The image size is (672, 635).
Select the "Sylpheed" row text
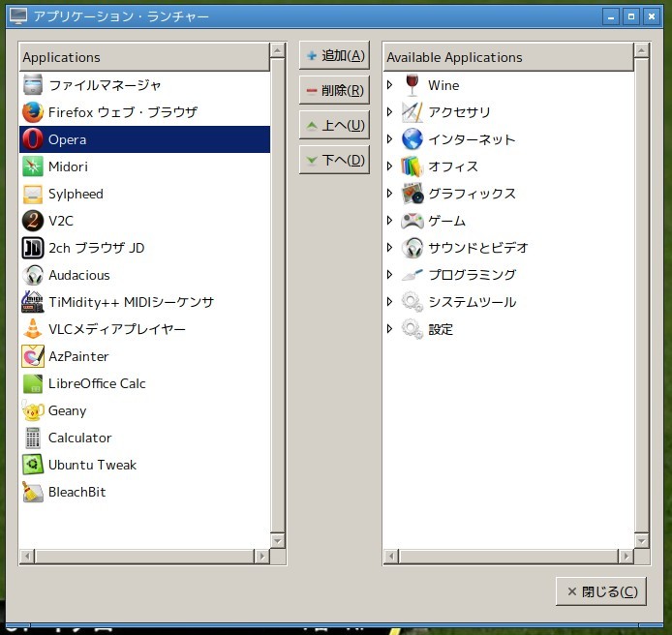point(76,195)
